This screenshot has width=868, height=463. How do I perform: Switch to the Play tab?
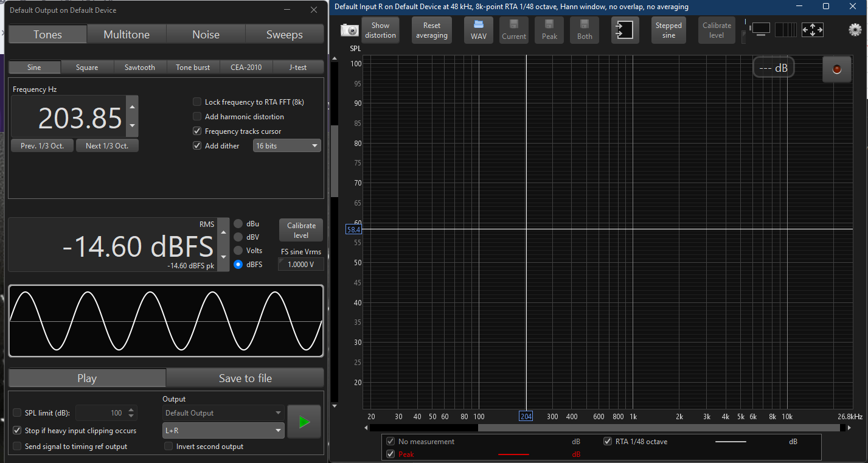(x=87, y=378)
